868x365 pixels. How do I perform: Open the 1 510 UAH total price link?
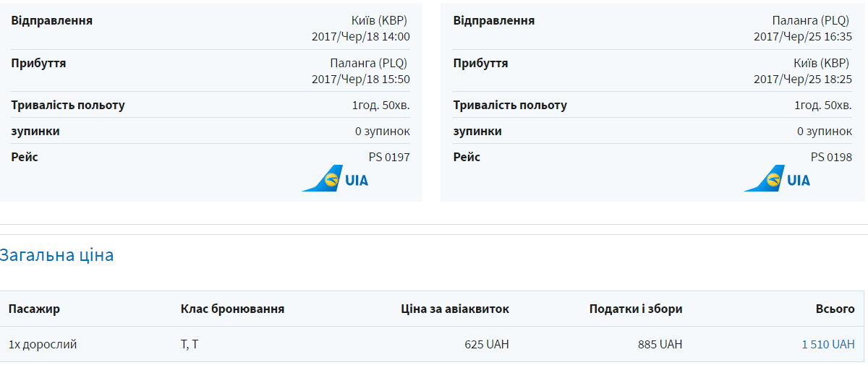pos(827,345)
